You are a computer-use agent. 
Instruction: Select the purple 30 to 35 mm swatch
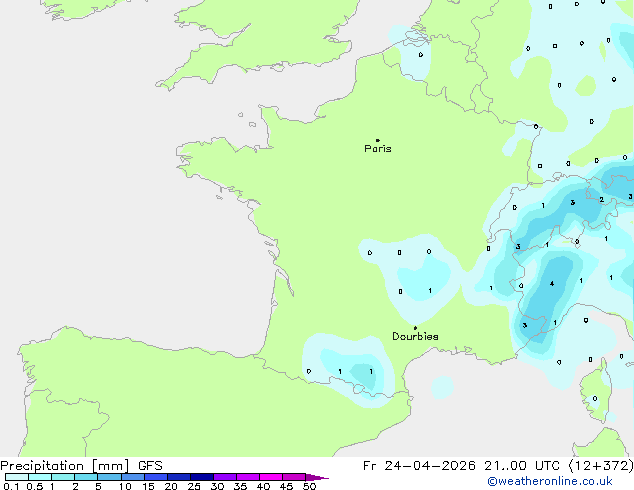(x=225, y=477)
